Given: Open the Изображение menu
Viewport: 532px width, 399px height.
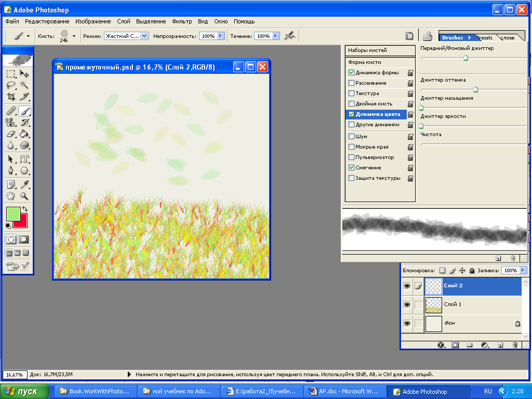Looking at the screenshot, I should coord(92,21).
